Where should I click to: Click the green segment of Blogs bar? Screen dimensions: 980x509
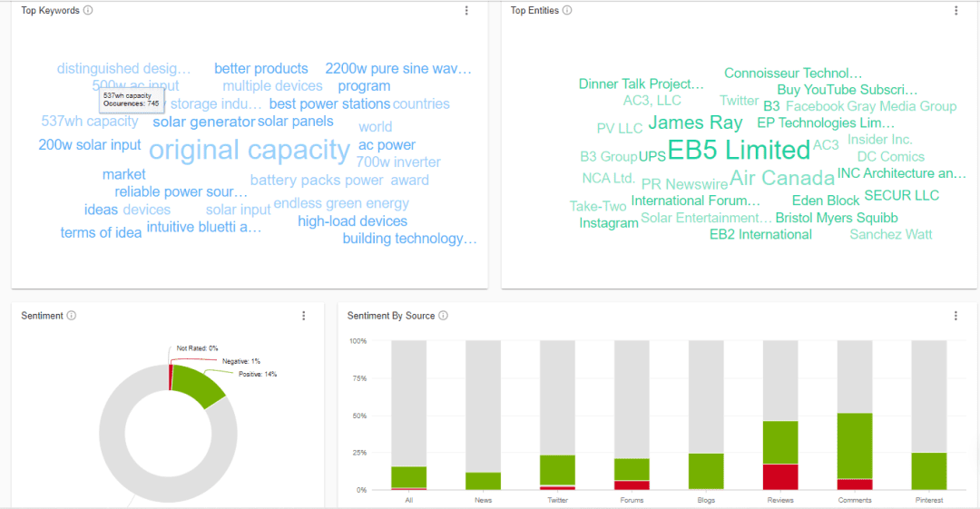(706, 472)
